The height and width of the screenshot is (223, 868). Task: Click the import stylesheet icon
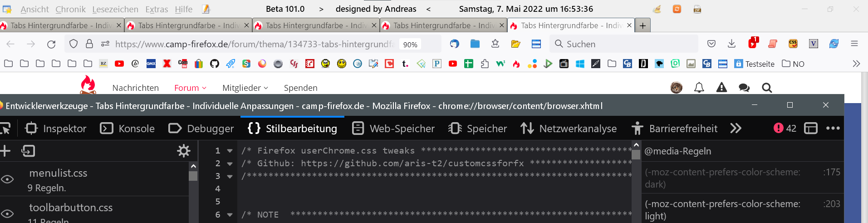coord(28,151)
